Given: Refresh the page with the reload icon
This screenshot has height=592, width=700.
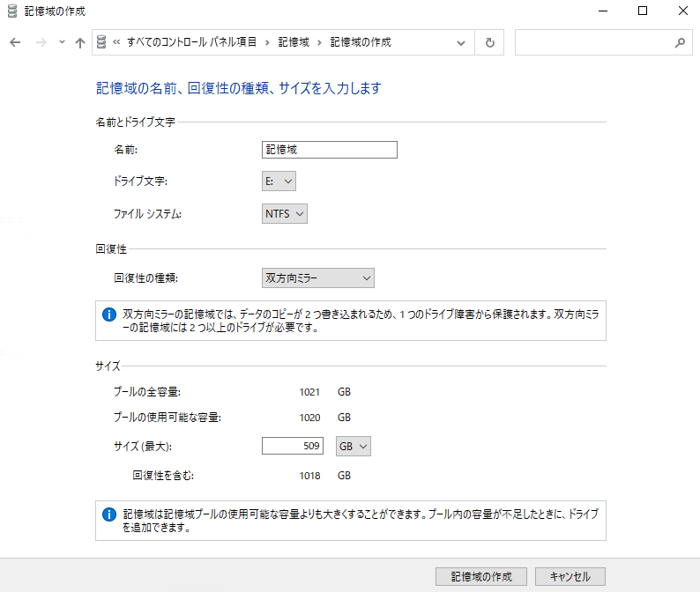Looking at the screenshot, I should point(489,42).
